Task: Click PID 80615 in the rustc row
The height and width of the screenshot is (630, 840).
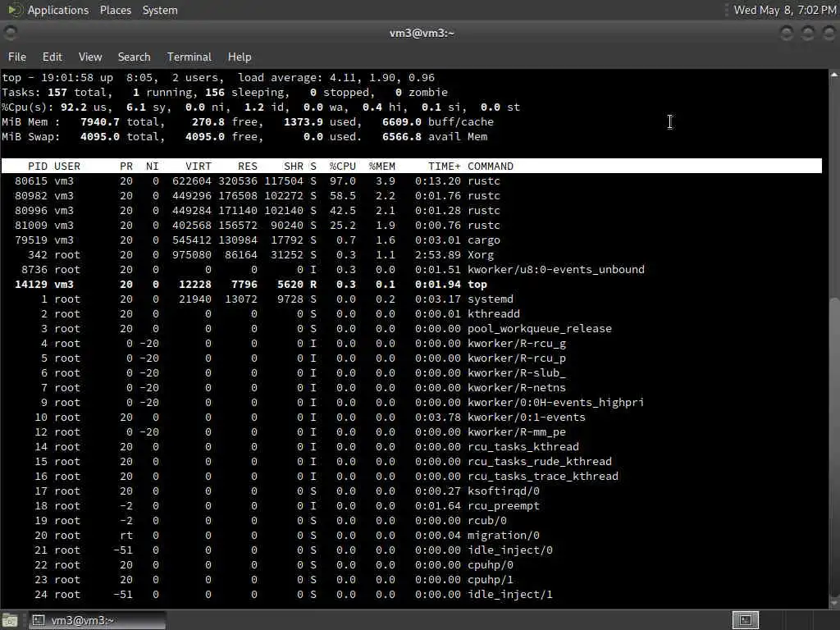Action: click(31, 181)
